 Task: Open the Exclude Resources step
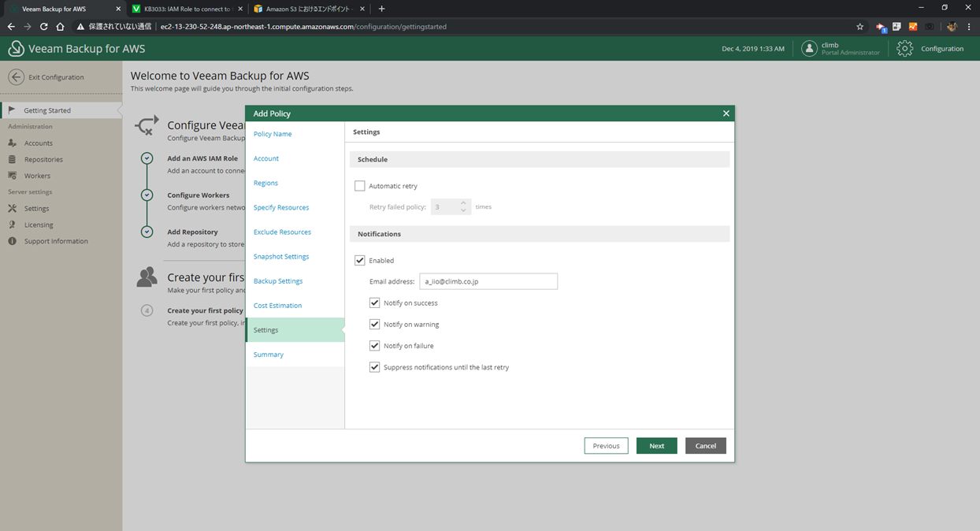point(282,232)
